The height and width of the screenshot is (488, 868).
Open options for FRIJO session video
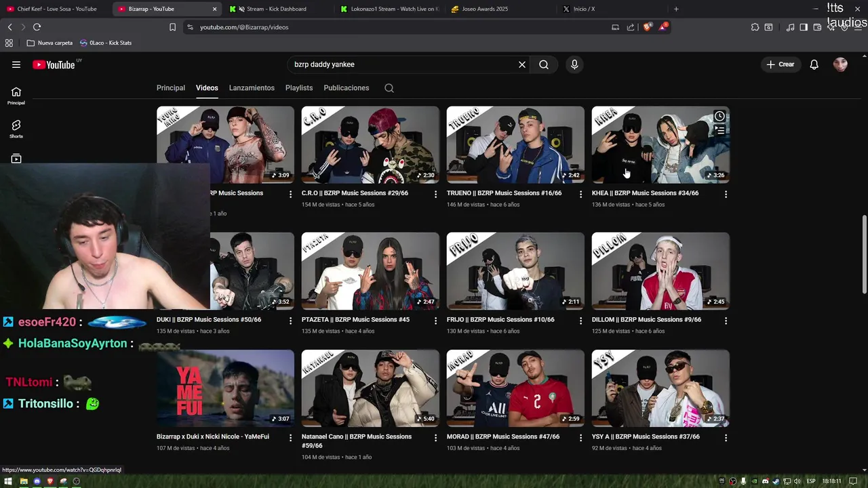580,321
